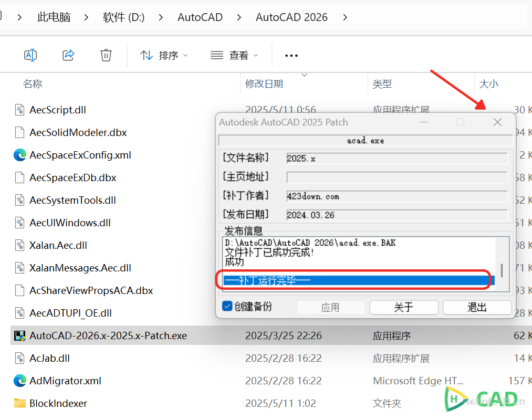Sort by 大小 column header
This screenshot has width=532, height=420.
coord(488,84)
